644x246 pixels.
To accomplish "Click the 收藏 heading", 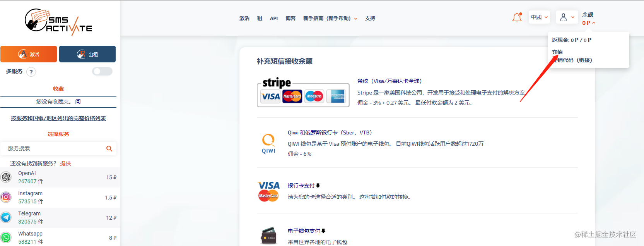I will pyautogui.click(x=58, y=89).
